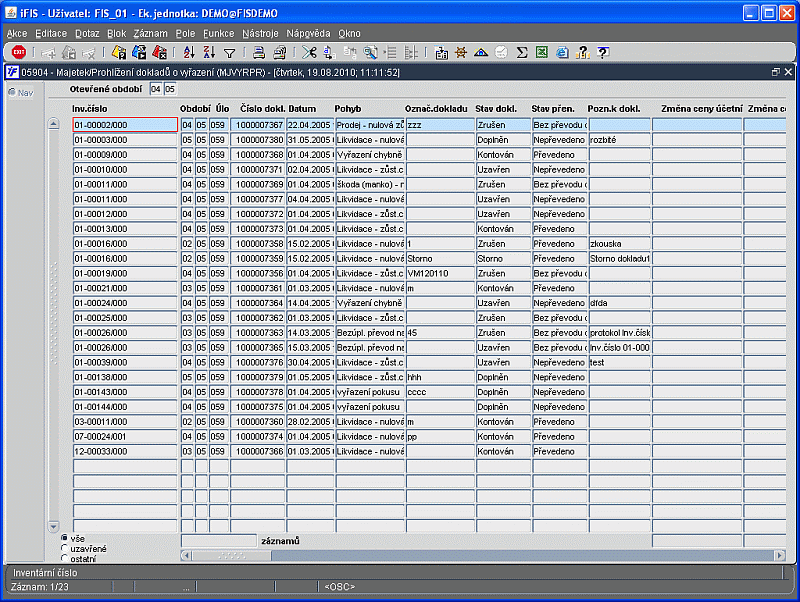Click the records scroll-down arrow button
This screenshot has width=800, height=602.
(54, 526)
